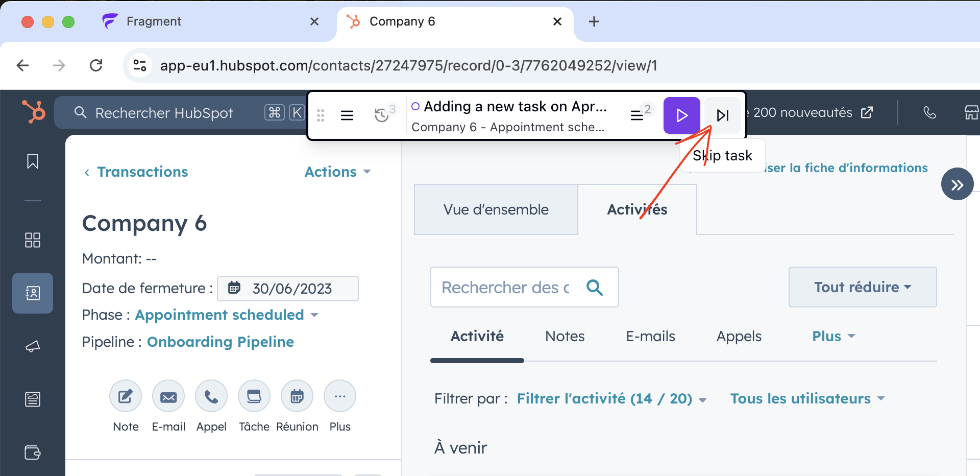Click the activity search magnifier icon

point(595,288)
